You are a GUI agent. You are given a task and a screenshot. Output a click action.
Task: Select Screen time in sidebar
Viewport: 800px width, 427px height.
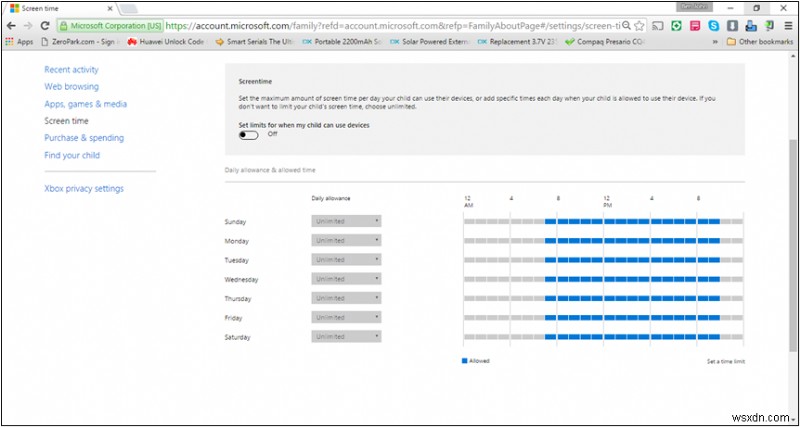pyautogui.click(x=66, y=121)
